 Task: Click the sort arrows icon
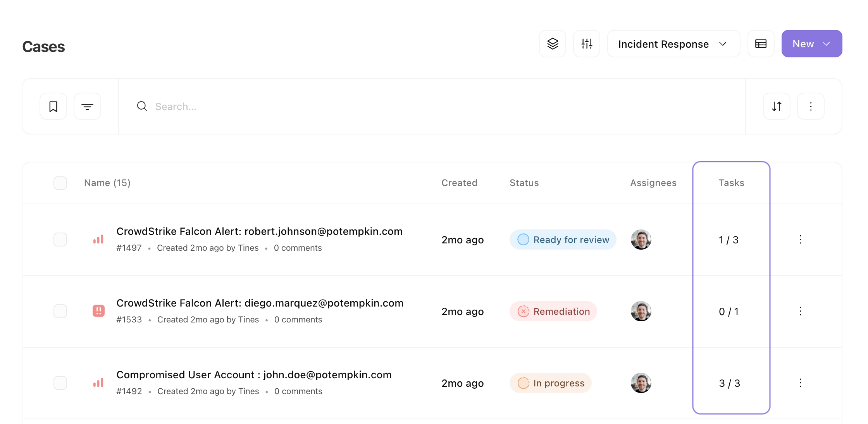(777, 106)
